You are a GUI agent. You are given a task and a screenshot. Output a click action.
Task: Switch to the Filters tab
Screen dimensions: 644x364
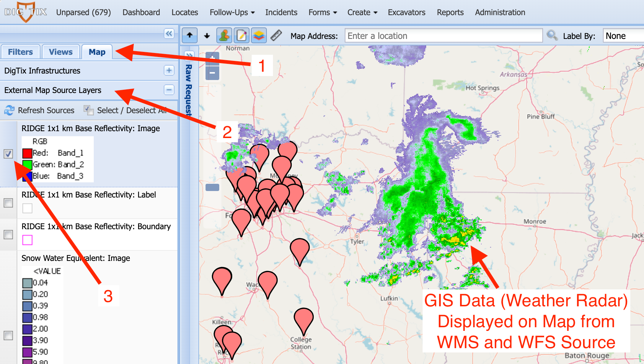(x=21, y=52)
